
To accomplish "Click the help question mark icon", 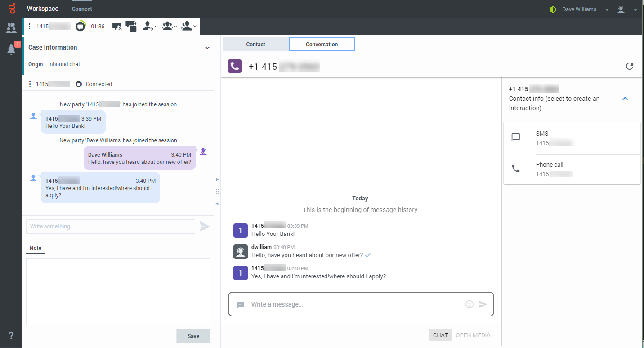I will [x=11, y=335].
